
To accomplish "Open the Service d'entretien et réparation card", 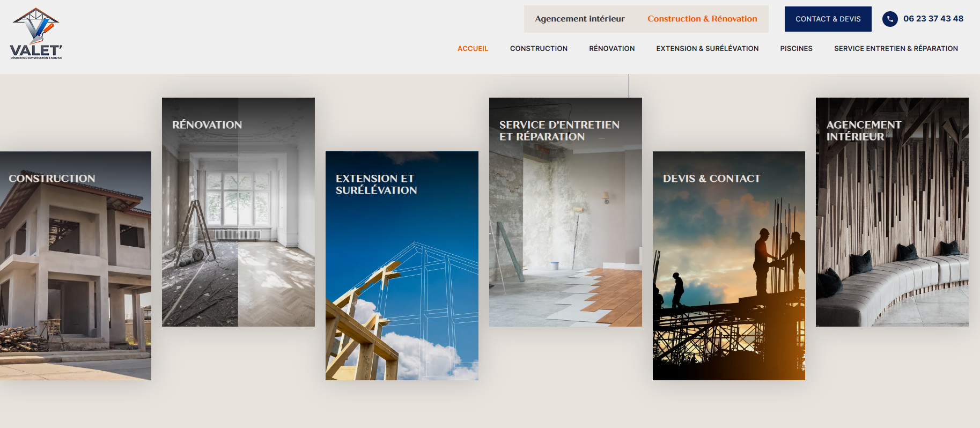I will coord(565,212).
